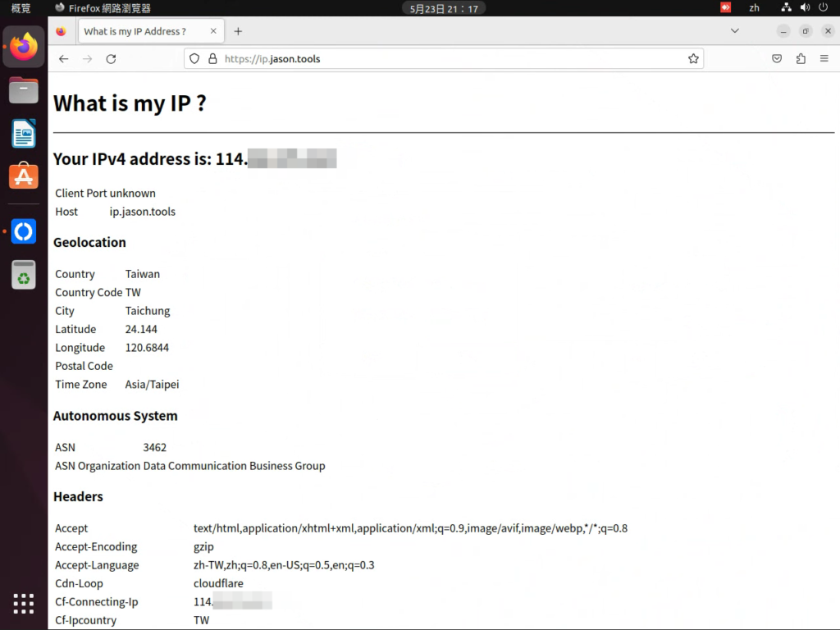Open the clock and calendar panel

click(x=444, y=8)
